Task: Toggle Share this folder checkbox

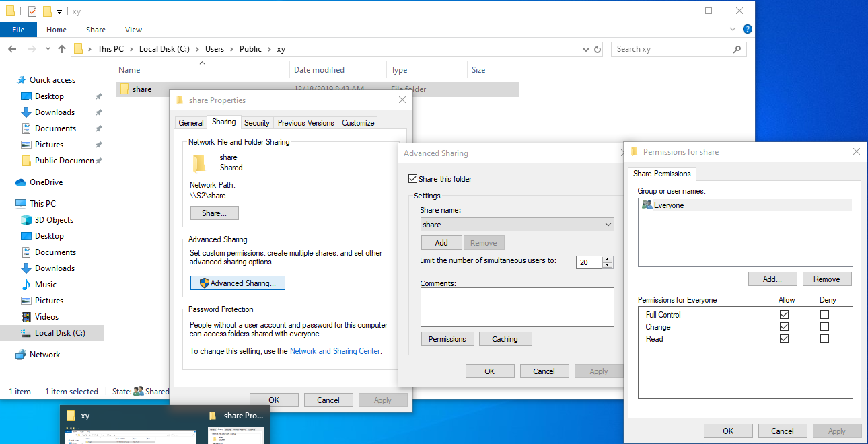Action: point(413,179)
